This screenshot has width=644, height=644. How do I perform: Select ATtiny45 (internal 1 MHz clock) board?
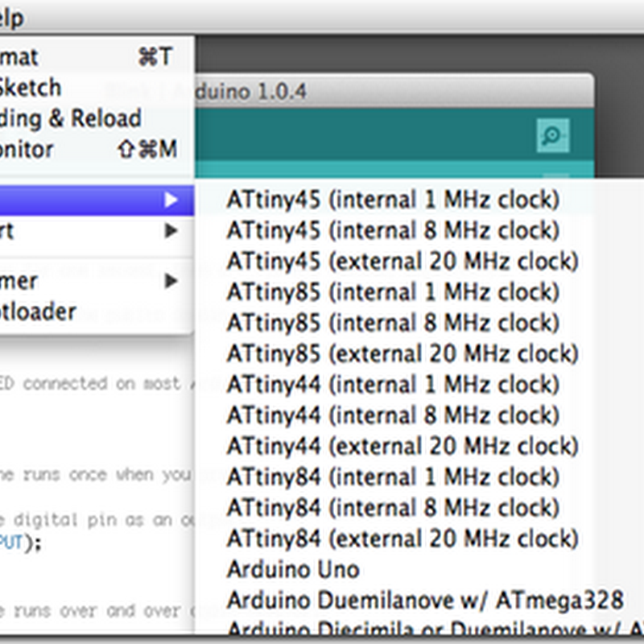coord(392,200)
